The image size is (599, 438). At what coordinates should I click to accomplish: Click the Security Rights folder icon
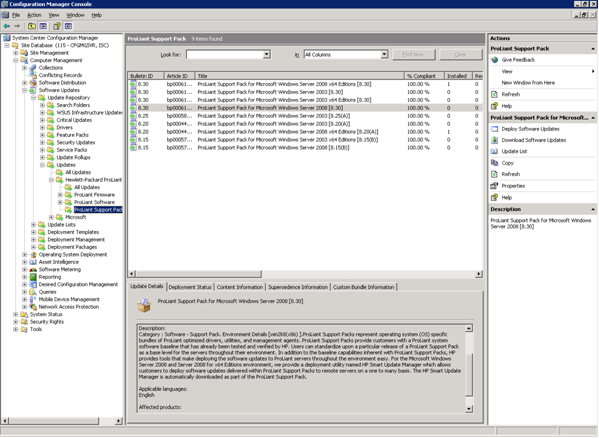point(24,322)
